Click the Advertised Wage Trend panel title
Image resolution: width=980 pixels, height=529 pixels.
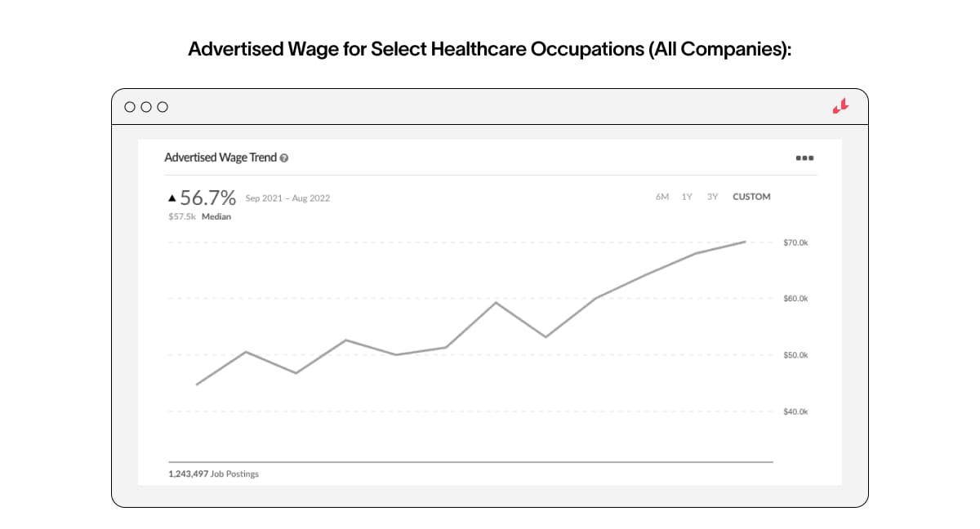click(x=220, y=158)
